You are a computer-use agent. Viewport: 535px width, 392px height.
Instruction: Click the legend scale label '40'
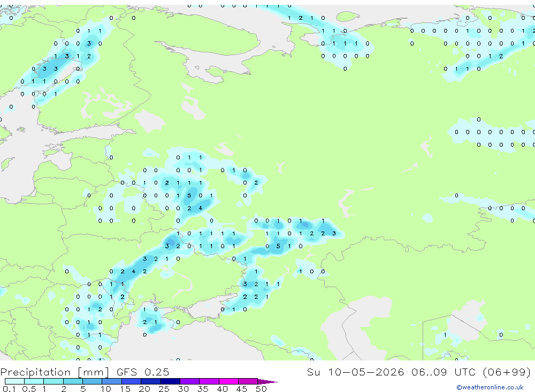point(222,389)
